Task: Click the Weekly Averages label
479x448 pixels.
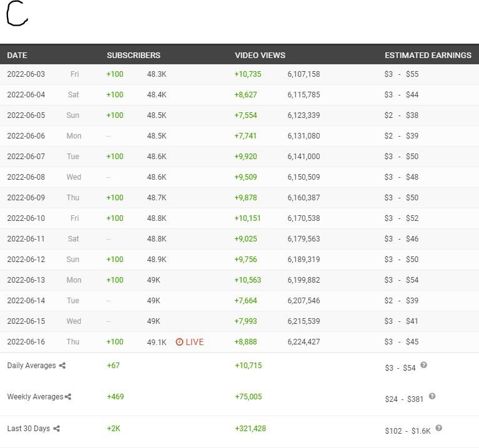Action: click(35, 397)
